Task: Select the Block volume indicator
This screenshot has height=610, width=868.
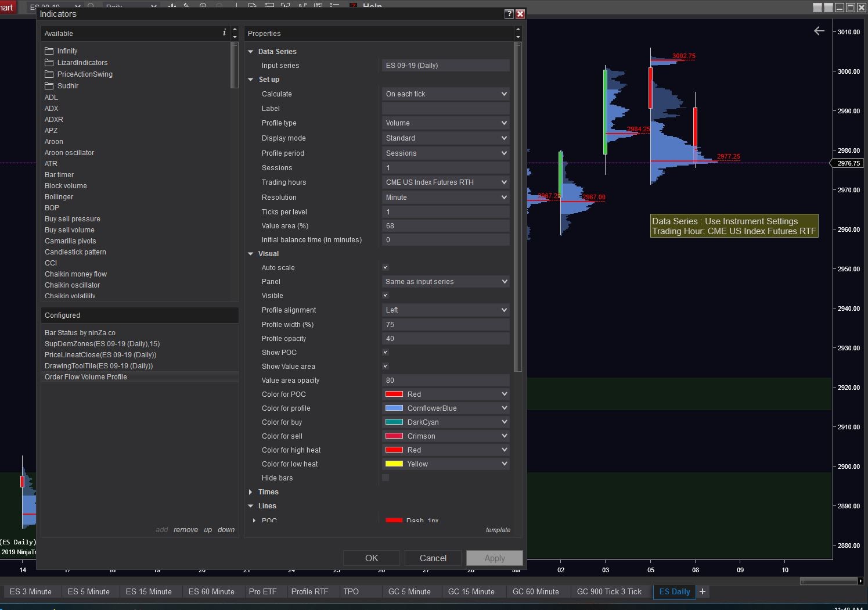Action: point(66,186)
